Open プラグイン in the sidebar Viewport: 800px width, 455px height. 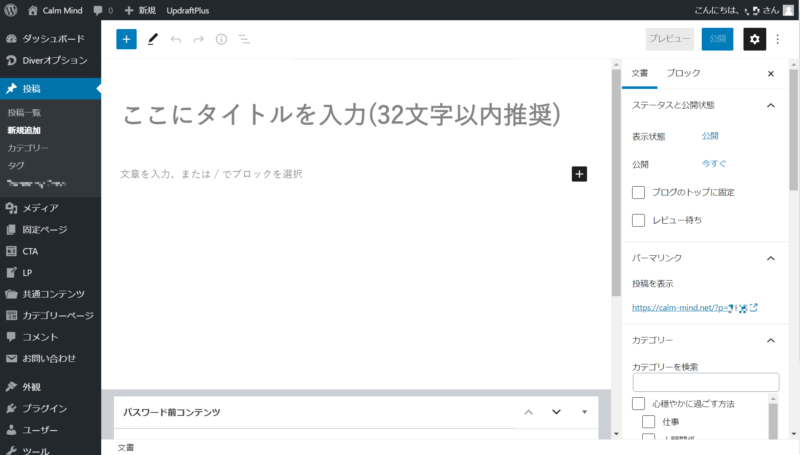[x=51, y=408]
